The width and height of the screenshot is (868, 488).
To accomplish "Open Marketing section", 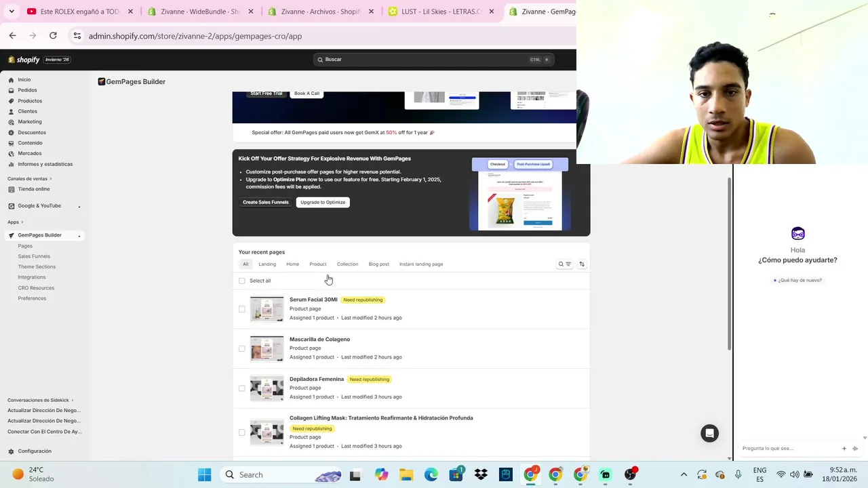I will click(x=29, y=122).
